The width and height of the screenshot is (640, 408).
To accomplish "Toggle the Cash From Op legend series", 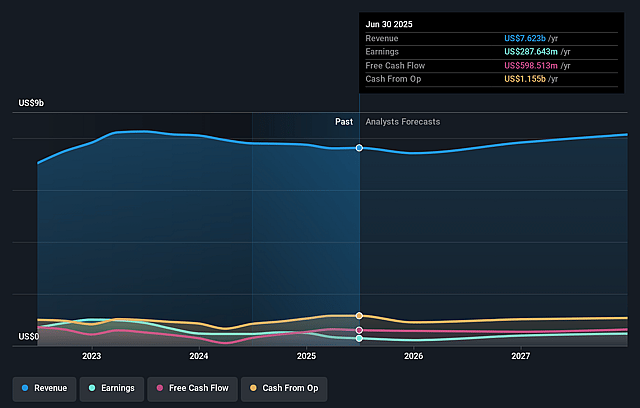I will [x=284, y=388].
